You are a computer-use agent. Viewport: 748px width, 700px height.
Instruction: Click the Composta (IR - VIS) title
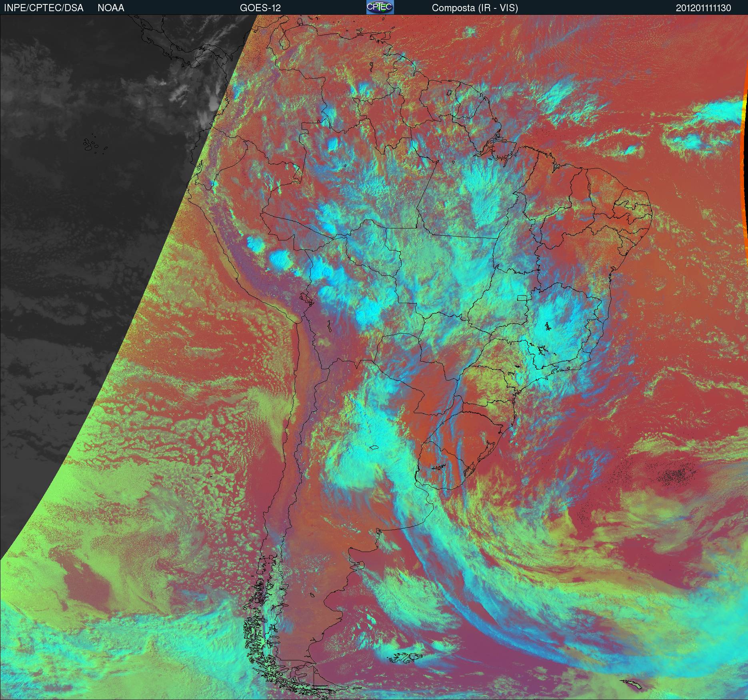(x=475, y=8)
